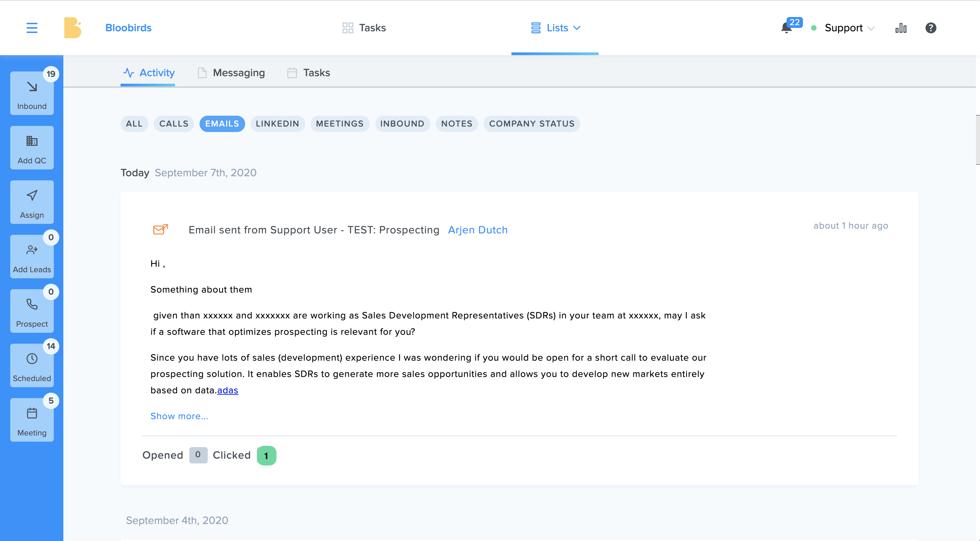
Task: Open Lists in the top navigation
Action: [x=555, y=28]
